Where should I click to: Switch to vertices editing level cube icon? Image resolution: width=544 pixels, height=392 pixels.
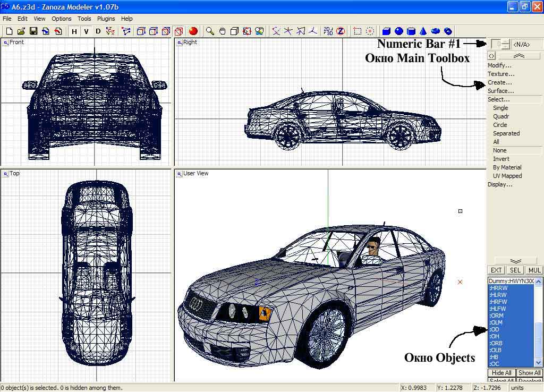point(141,31)
